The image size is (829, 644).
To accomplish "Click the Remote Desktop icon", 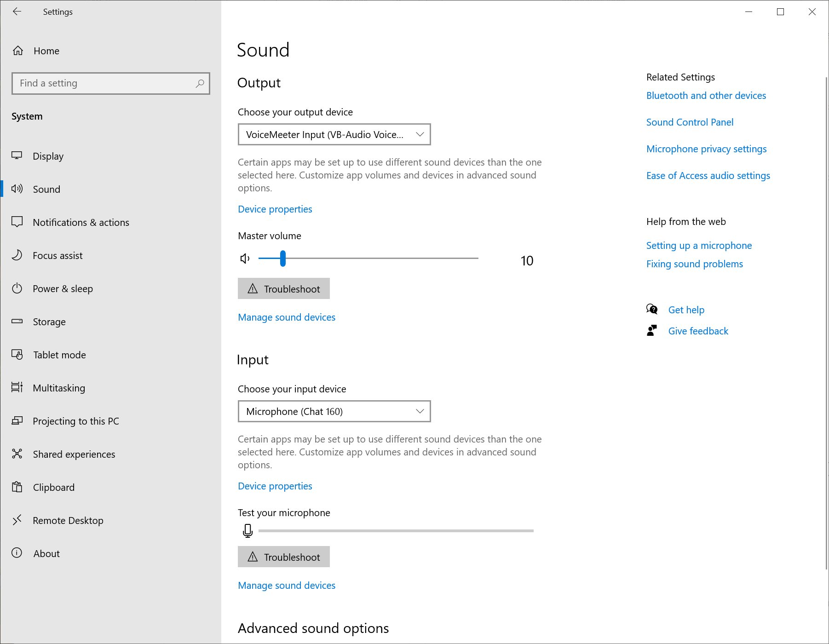I will 17,520.
